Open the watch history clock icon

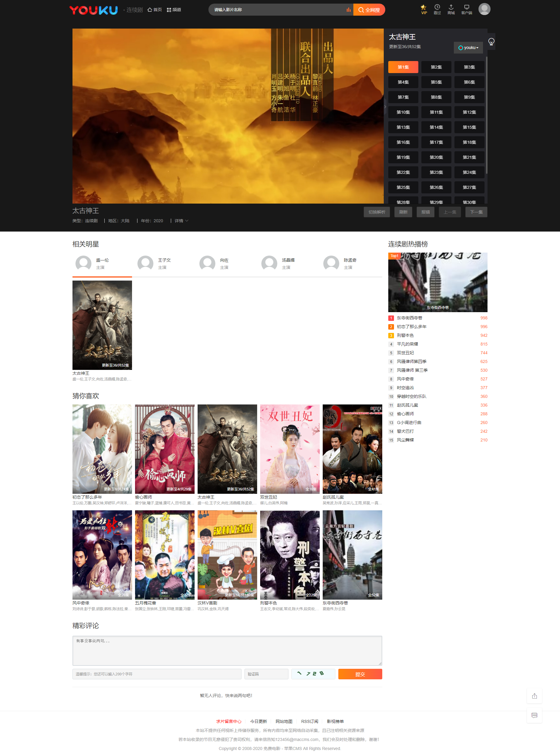pyautogui.click(x=437, y=10)
